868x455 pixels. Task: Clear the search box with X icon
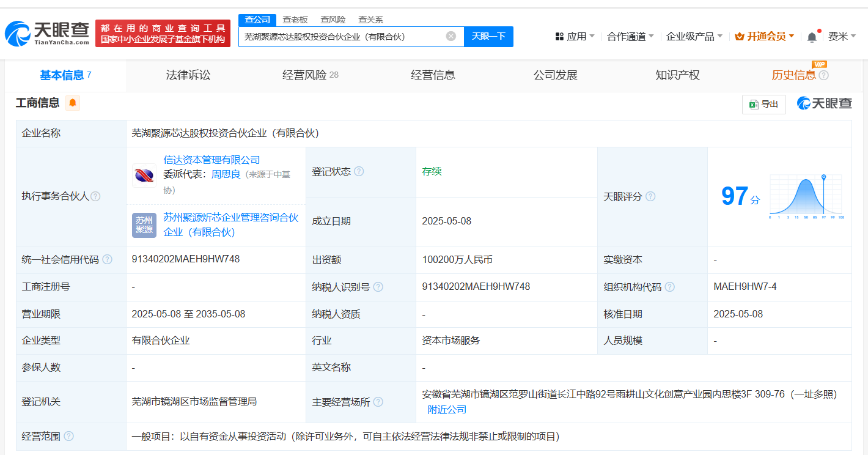pos(451,36)
